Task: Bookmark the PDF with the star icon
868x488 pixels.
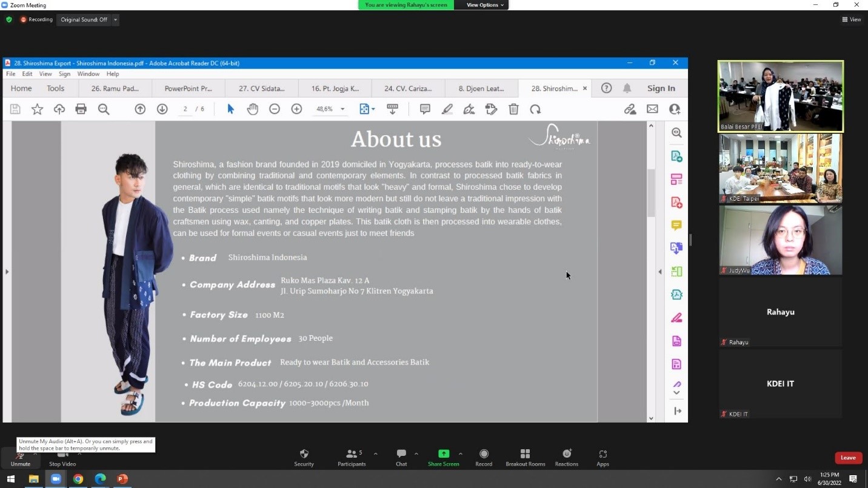Action: coord(37,109)
